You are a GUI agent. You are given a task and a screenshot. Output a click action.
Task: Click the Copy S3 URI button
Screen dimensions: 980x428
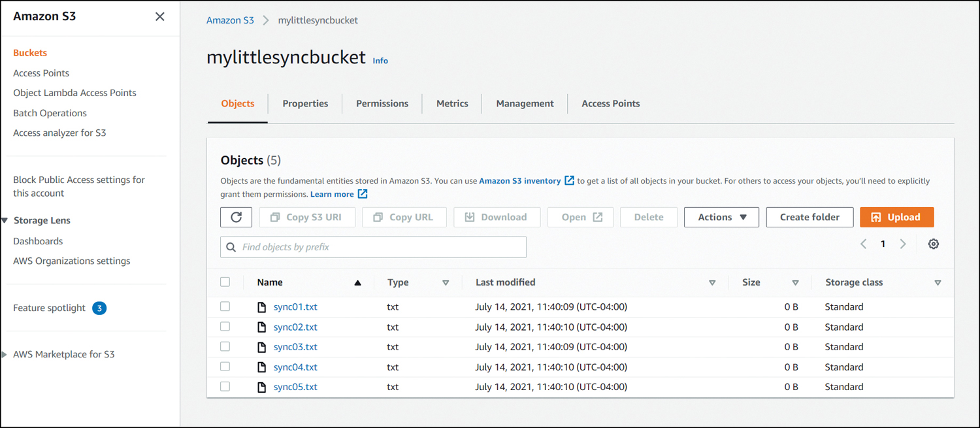click(x=307, y=217)
